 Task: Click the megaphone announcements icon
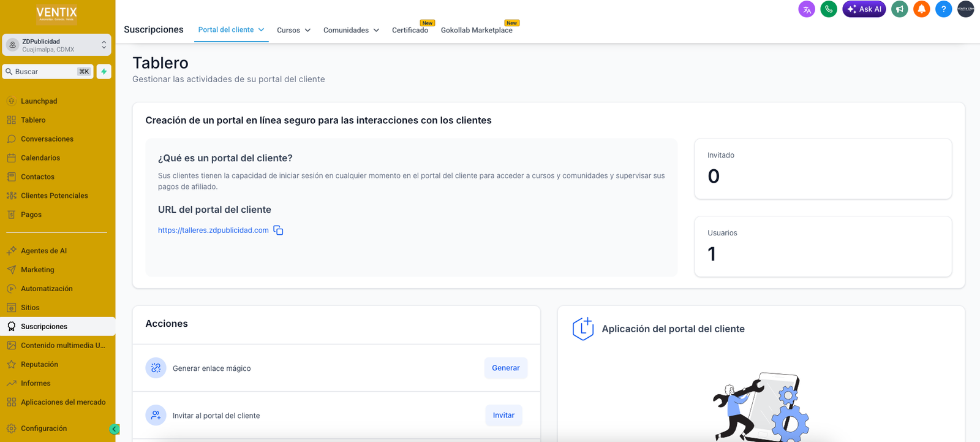coord(899,9)
